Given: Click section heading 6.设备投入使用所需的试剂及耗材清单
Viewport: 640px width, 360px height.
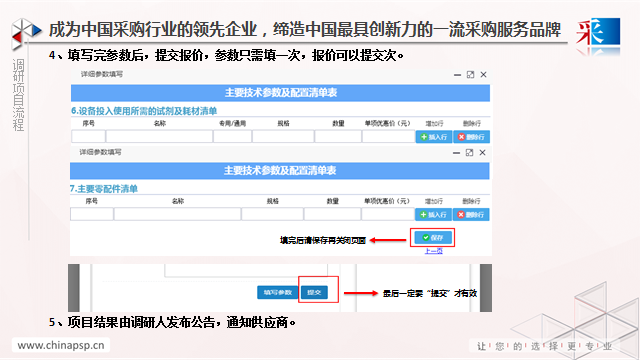Looking at the screenshot, I should coord(144,111).
